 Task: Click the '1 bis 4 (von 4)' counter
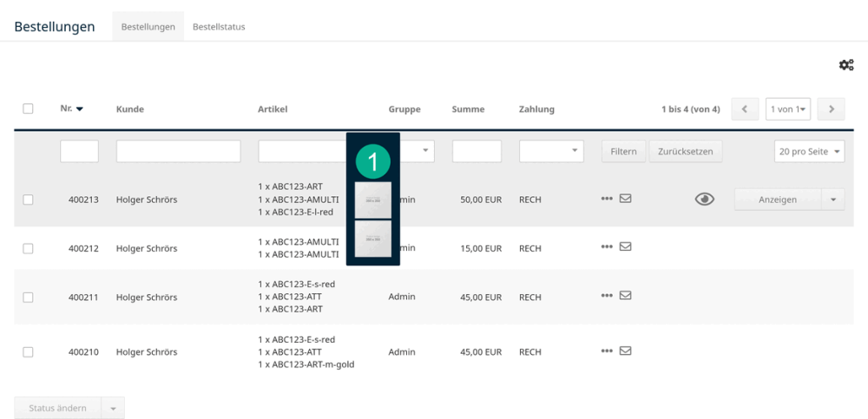(x=691, y=109)
